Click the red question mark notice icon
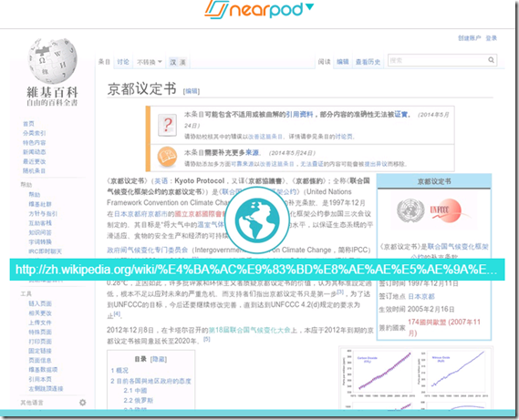This screenshot has width=519, height=420. tap(168, 125)
